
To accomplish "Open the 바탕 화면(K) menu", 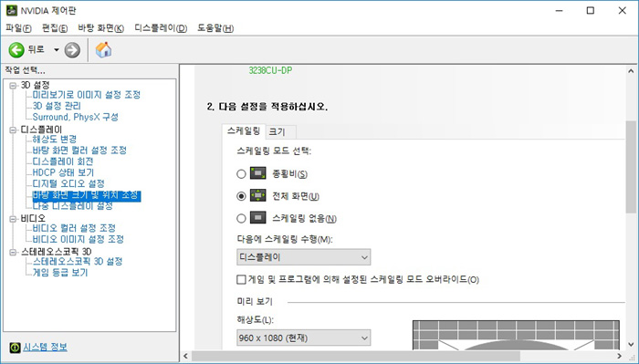I will point(101,28).
